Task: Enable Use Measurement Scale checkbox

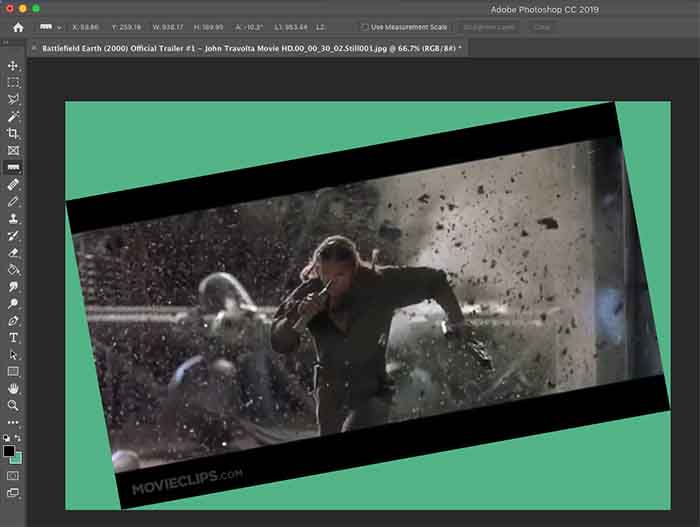Action: pyautogui.click(x=365, y=27)
